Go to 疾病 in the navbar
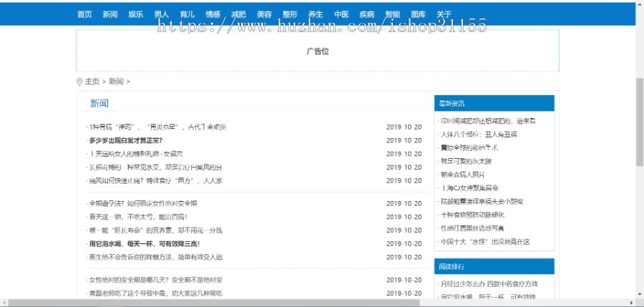The width and height of the screenshot is (644, 307). (367, 14)
